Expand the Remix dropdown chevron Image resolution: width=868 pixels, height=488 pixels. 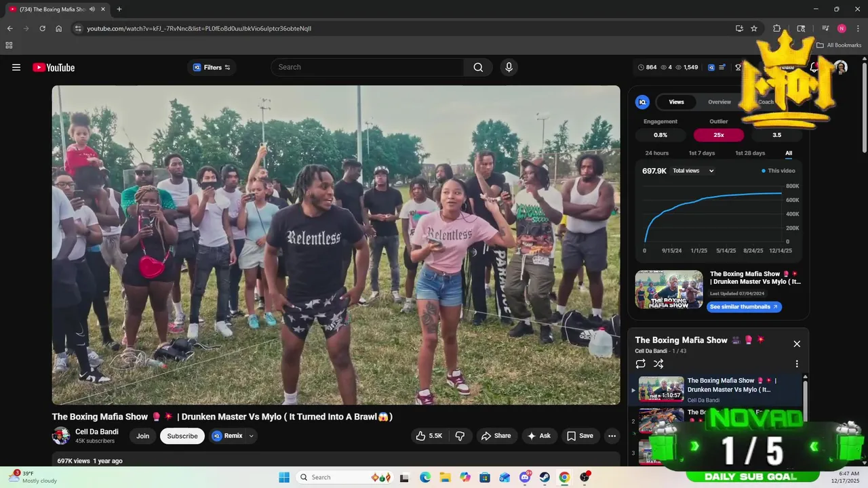[252, 436]
